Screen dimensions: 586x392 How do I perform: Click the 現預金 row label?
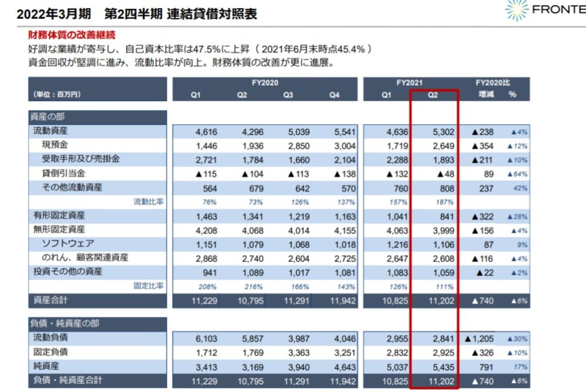coord(56,145)
